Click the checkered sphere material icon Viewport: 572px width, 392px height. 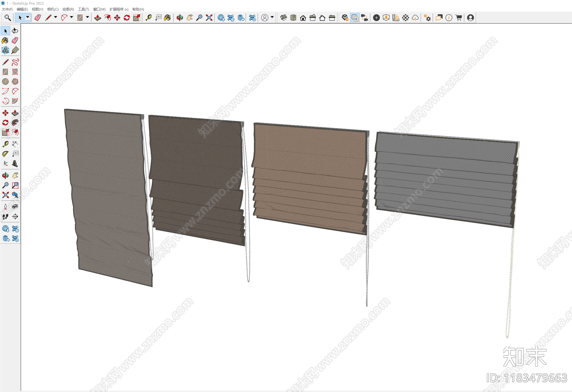405,18
